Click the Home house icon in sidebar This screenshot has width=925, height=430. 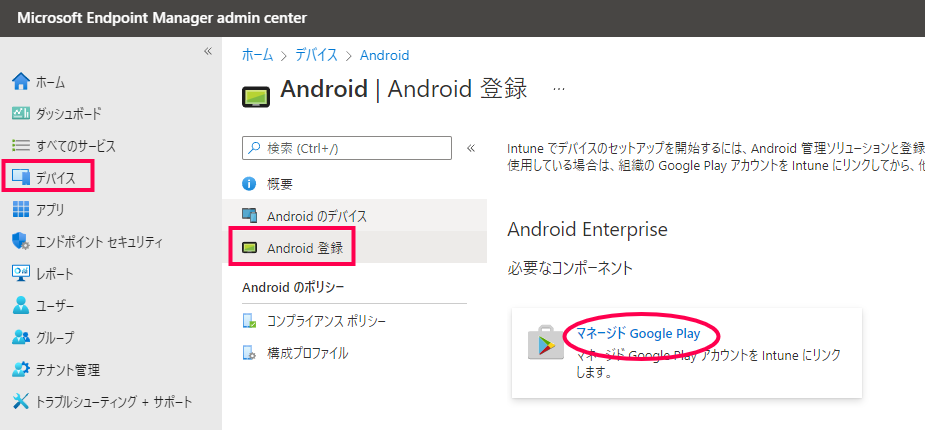(x=21, y=81)
